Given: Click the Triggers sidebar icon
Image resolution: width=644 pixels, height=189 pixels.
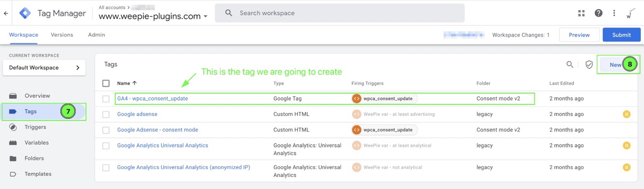Looking at the screenshot, I should 14,127.
